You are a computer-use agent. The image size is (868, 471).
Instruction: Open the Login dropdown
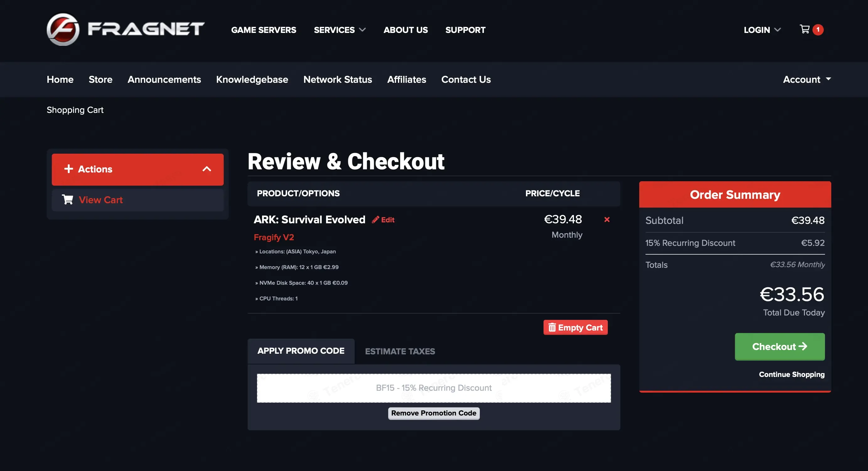click(762, 30)
